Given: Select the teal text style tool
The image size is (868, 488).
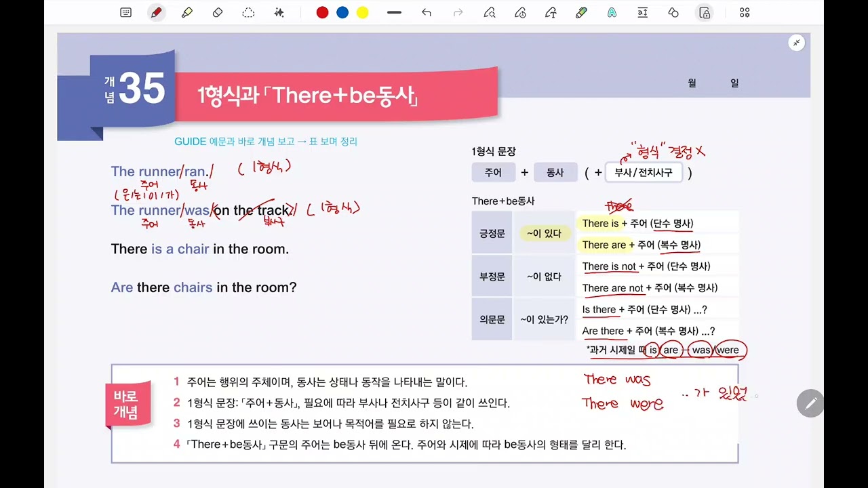Looking at the screenshot, I should coord(612,12).
